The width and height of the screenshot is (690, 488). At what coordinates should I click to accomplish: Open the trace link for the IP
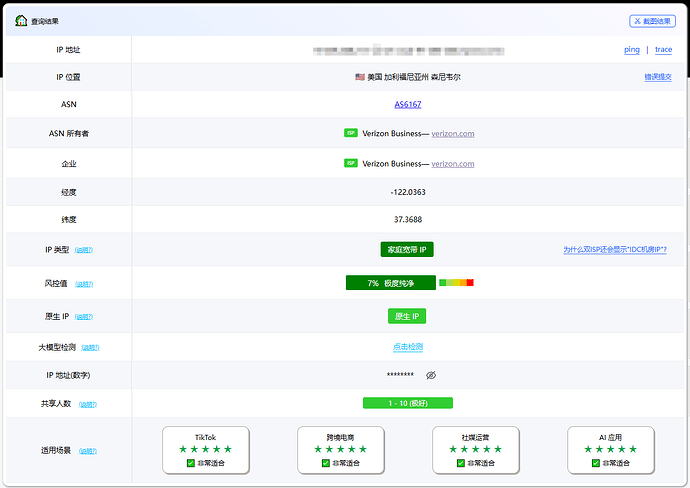(x=663, y=50)
